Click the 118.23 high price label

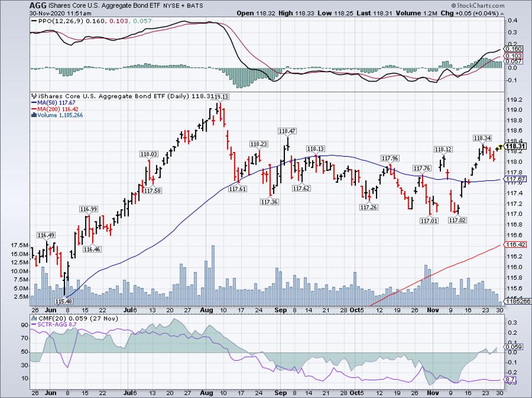tap(259, 144)
